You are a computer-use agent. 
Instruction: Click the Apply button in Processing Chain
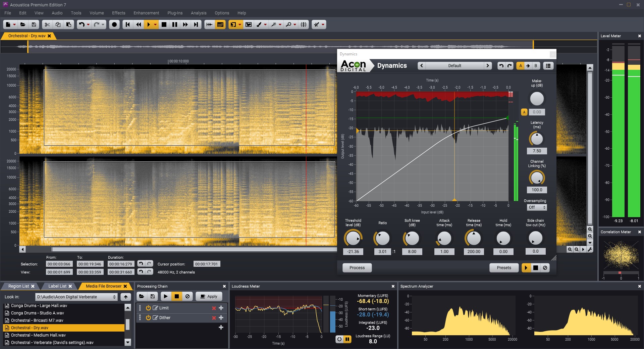tap(209, 296)
